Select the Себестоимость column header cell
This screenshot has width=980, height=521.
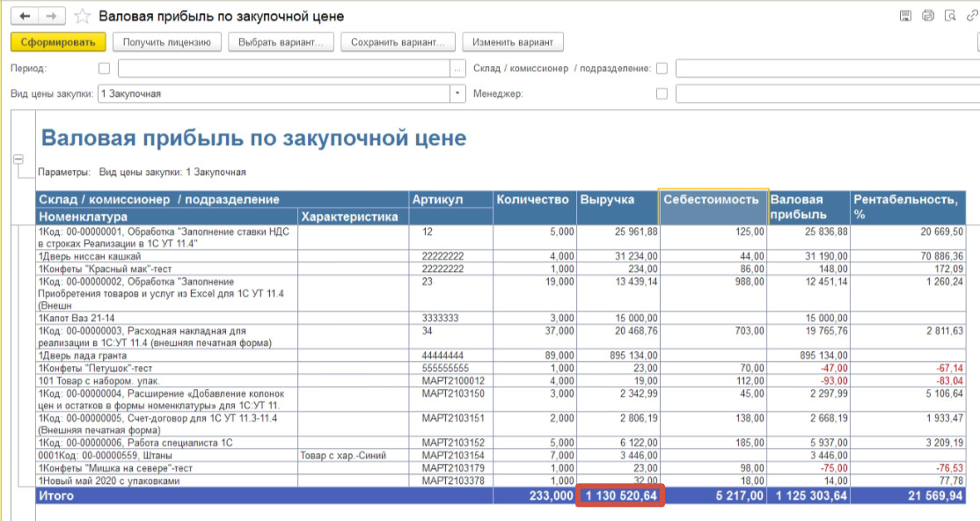713,207
